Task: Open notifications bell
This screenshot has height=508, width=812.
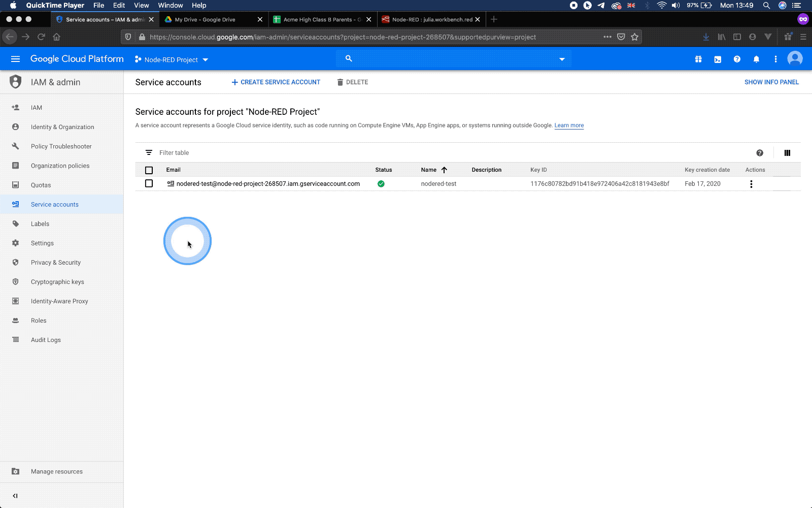Action: pyautogui.click(x=756, y=59)
